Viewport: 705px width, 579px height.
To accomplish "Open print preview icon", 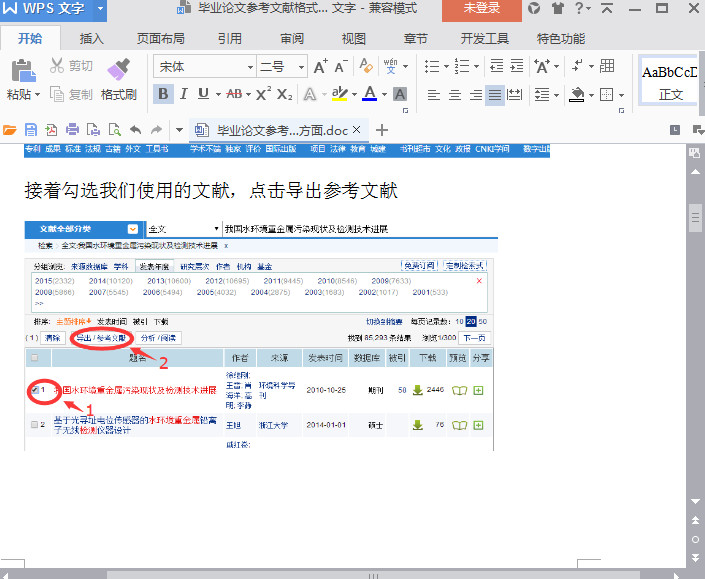I will pos(115,130).
